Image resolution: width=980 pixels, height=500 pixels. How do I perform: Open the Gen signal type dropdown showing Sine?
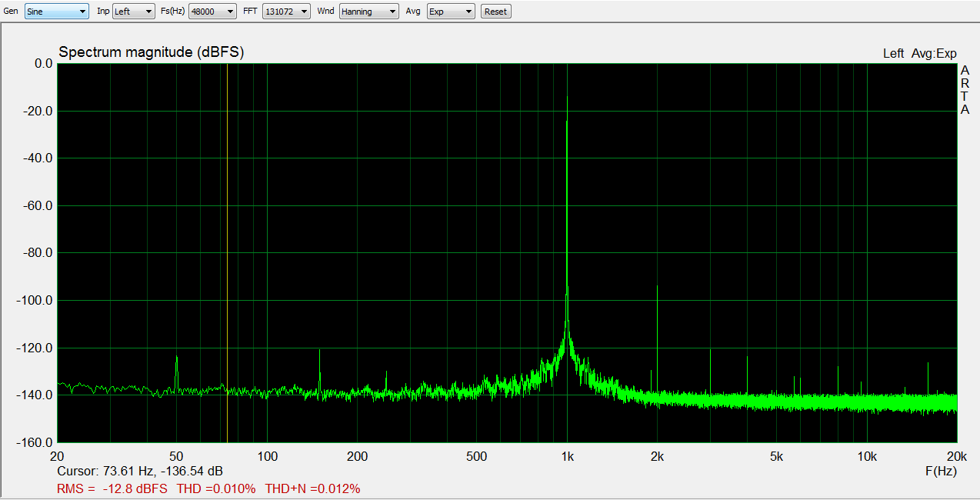[x=57, y=12]
